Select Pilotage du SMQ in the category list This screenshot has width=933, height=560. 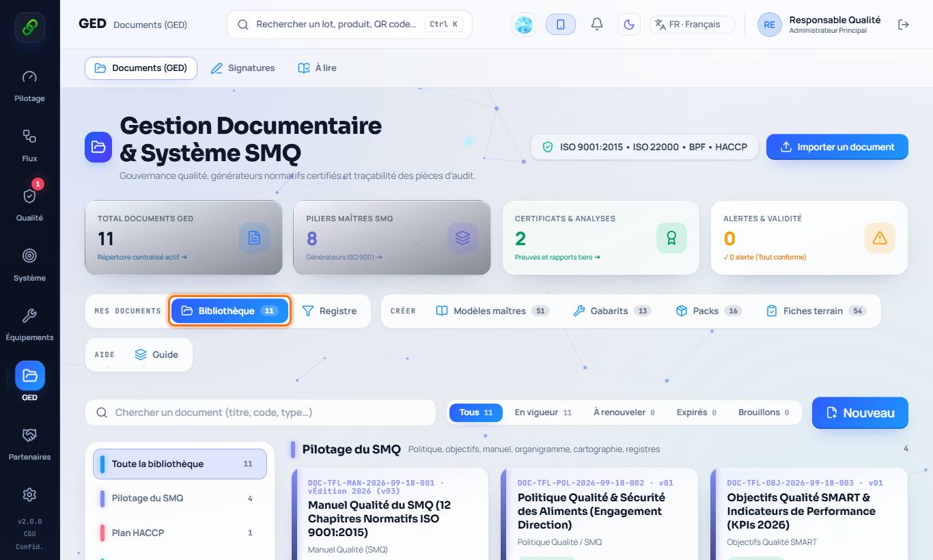coord(180,499)
